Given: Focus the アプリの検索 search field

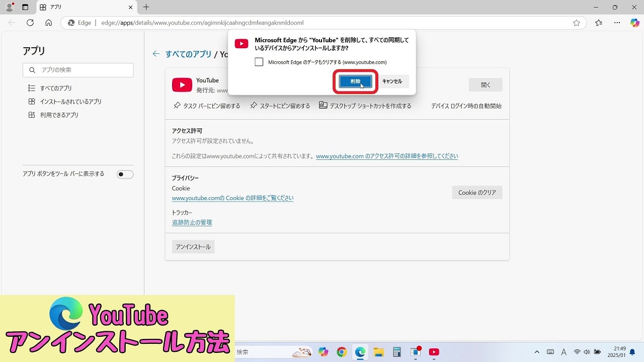Looking at the screenshot, I should pos(78,70).
